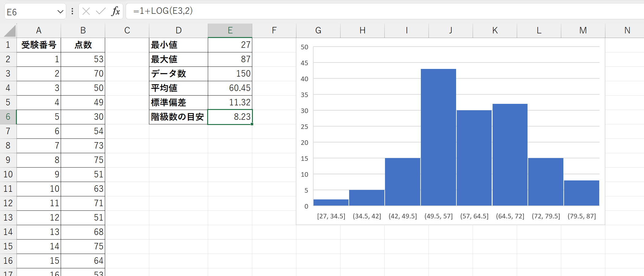
Task: Click the Cancel X icon in formula bar
Action: 86,12
